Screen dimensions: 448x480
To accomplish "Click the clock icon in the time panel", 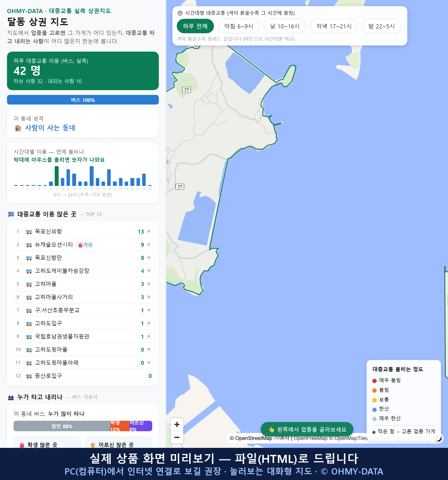I will [x=180, y=13].
